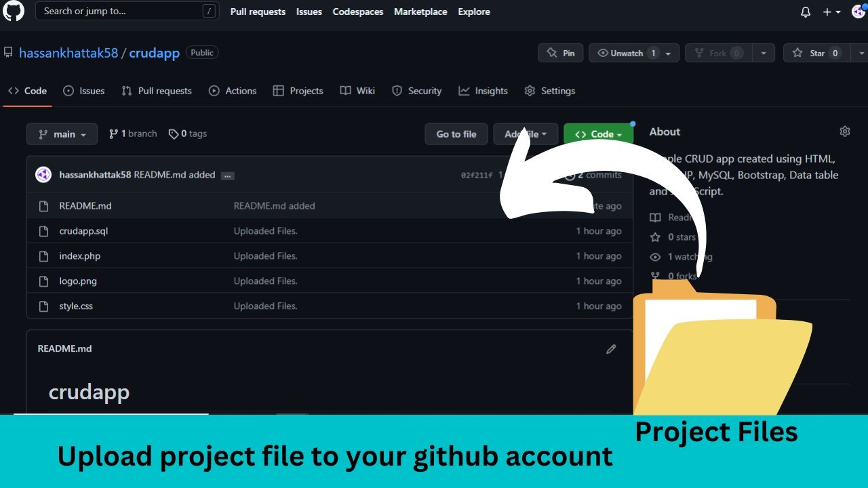
Task: Open the style.css file
Action: pyautogui.click(x=76, y=306)
